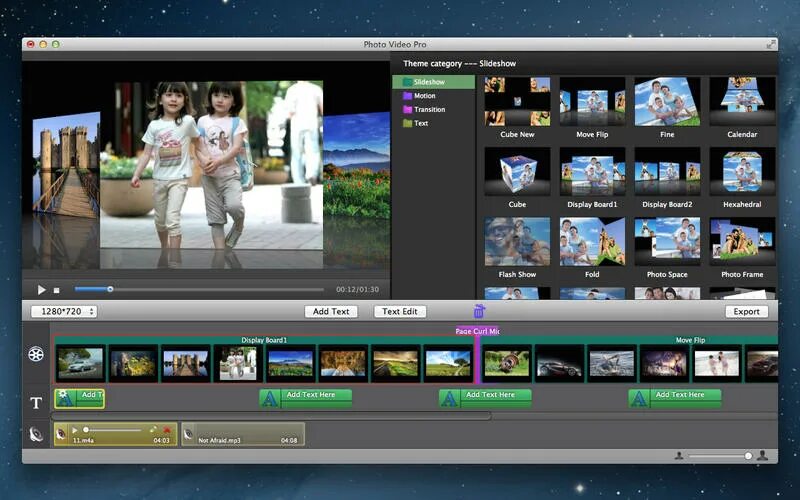
Task: Click the Add Text button
Action: (331, 311)
